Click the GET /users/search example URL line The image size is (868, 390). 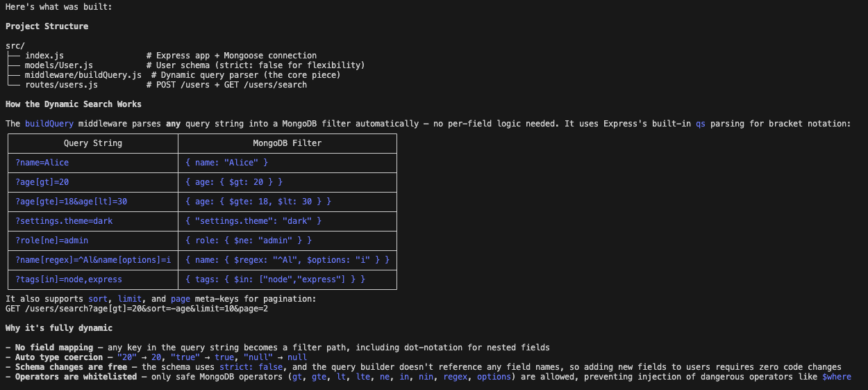(137, 309)
